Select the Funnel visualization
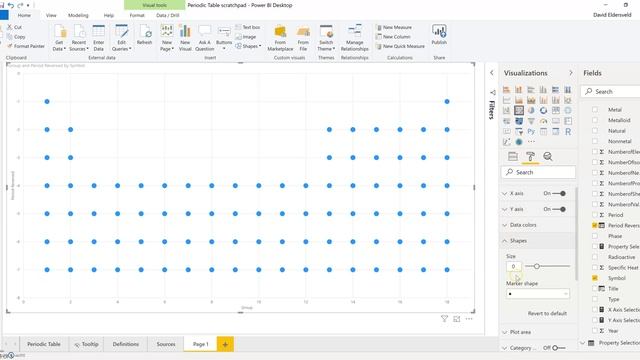Image resolution: width=640 pixels, height=360 pixels. click(x=531, y=121)
